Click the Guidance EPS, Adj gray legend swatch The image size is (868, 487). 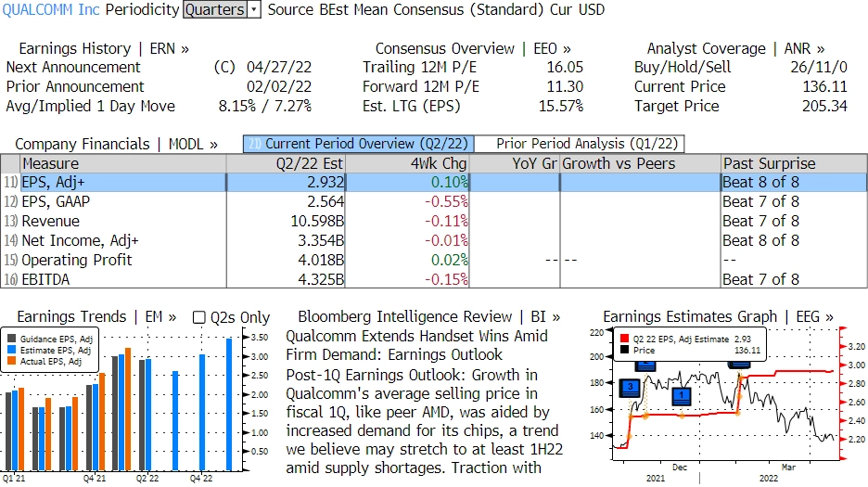click(x=12, y=340)
